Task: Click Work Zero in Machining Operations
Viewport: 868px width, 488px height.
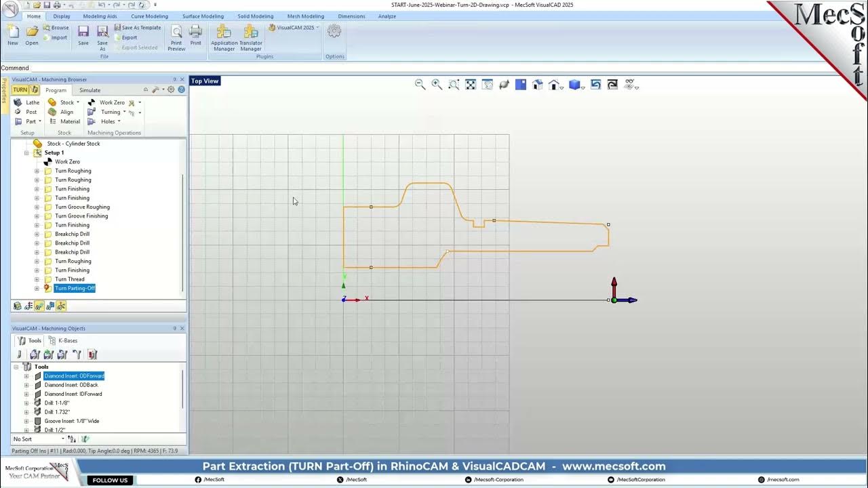Action: 106,102
